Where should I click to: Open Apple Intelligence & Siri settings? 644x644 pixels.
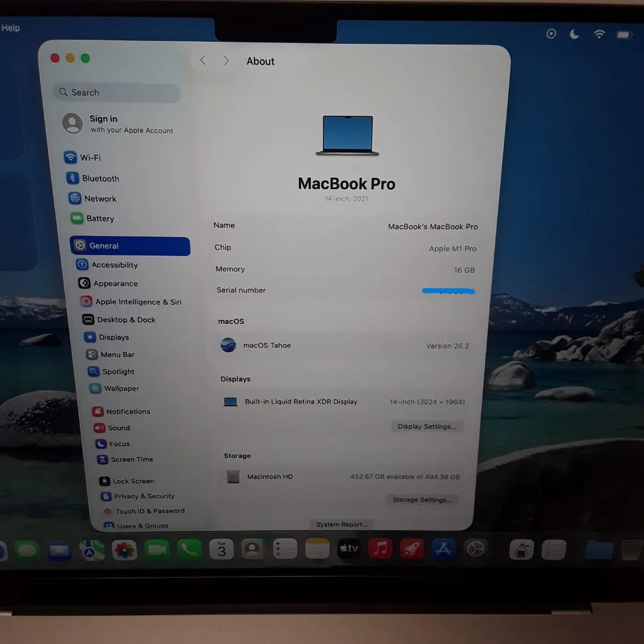[x=137, y=302]
